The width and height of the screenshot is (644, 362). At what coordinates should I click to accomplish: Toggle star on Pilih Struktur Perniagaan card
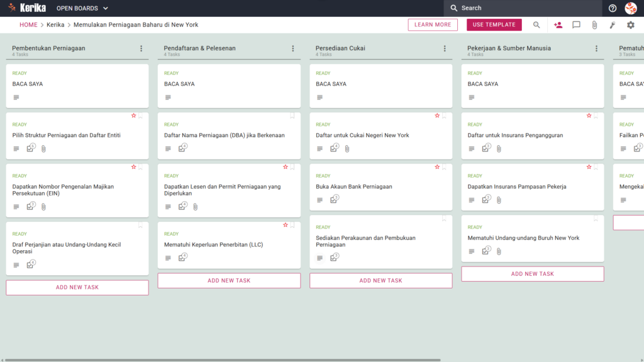pyautogui.click(x=133, y=116)
